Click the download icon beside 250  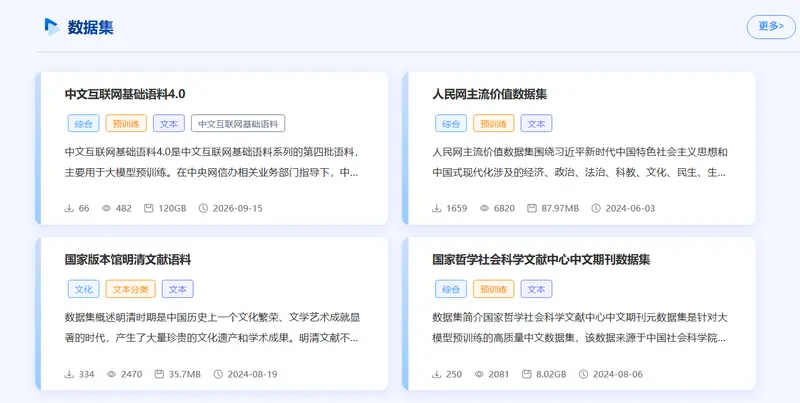(437, 374)
